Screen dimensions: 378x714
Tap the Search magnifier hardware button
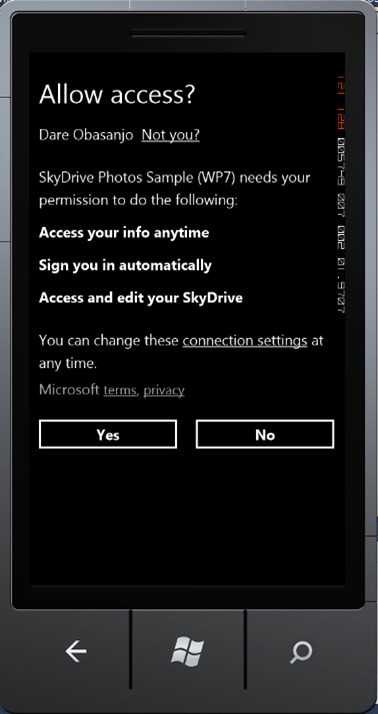(x=301, y=652)
